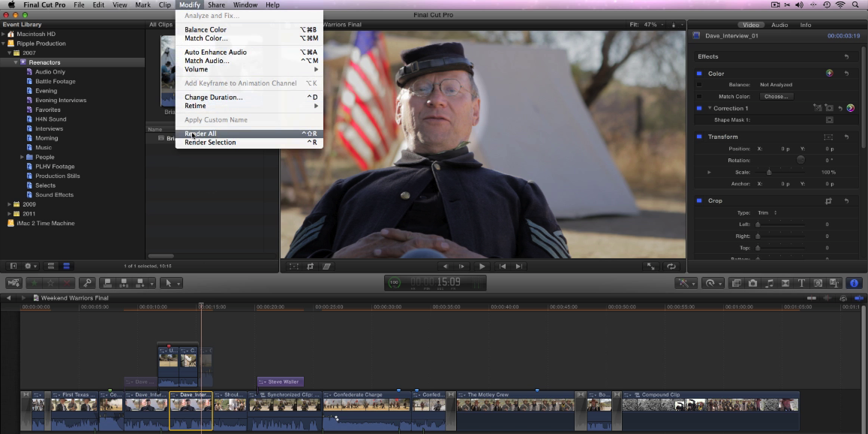The height and width of the screenshot is (434, 868).
Task: Go to the previous edit point
Action: pyautogui.click(x=502, y=267)
